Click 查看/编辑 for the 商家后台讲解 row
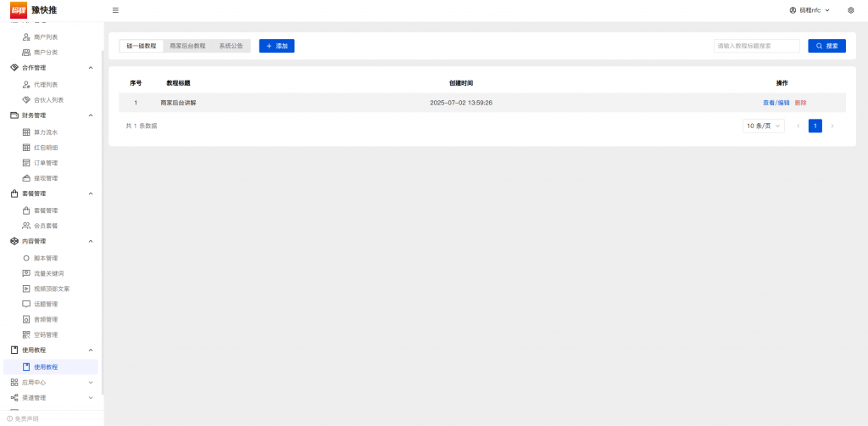The image size is (868, 426). point(776,103)
